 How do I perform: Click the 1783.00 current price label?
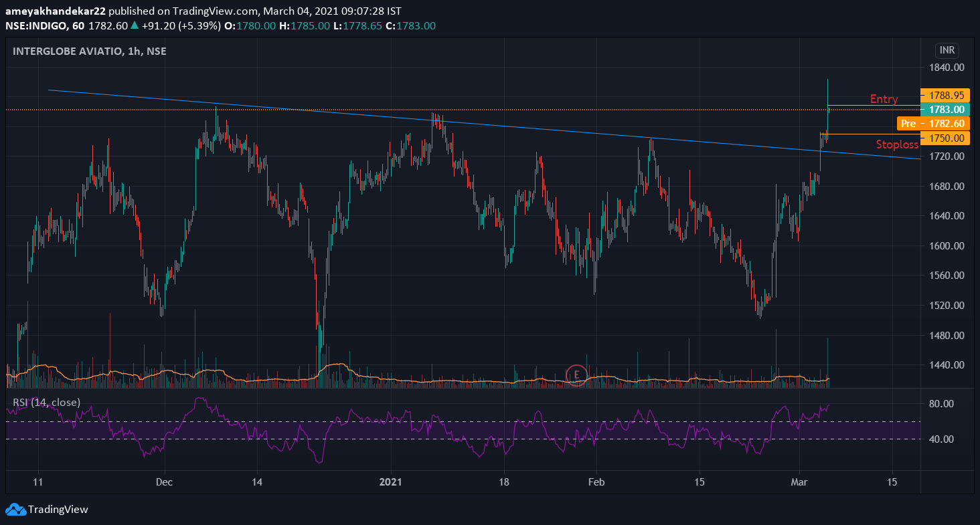pos(945,109)
